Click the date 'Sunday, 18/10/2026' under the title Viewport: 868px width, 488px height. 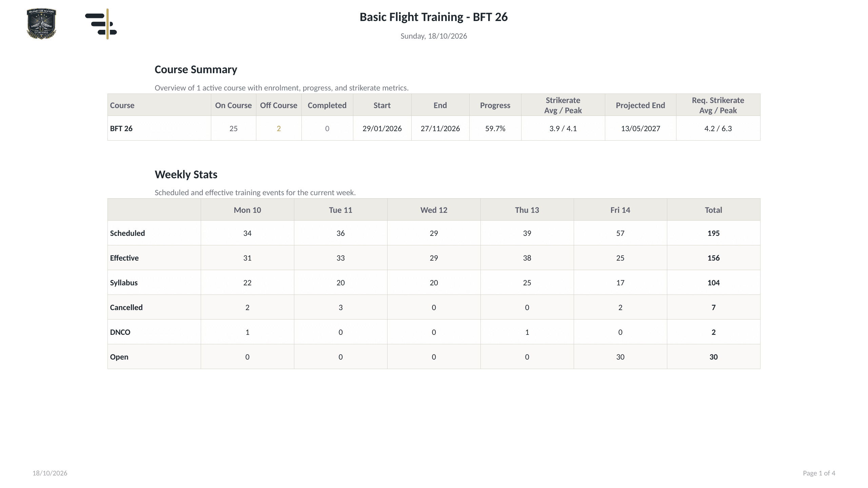click(x=434, y=36)
